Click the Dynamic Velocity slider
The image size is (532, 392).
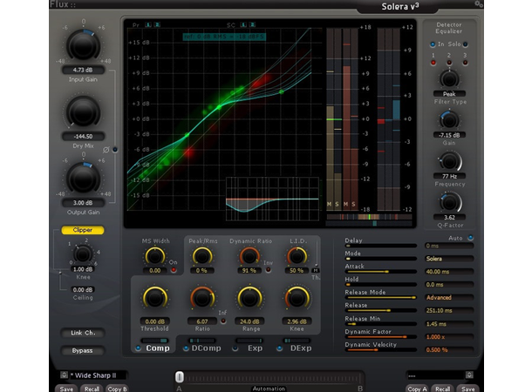pos(380,349)
